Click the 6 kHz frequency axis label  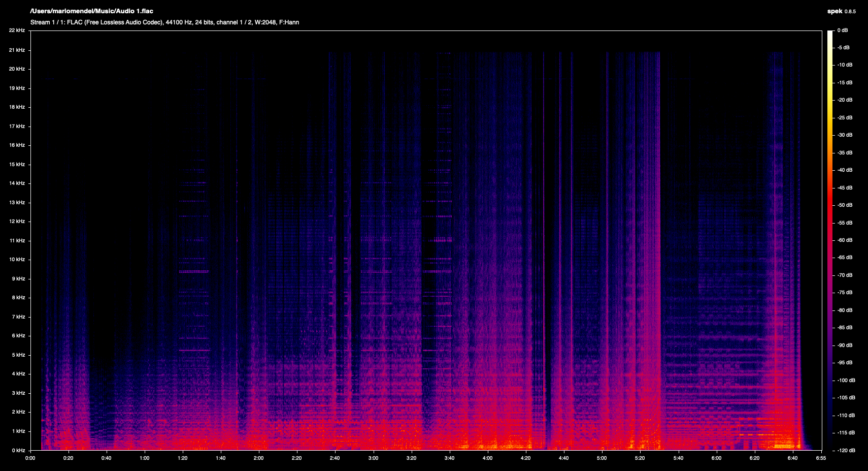pos(18,336)
